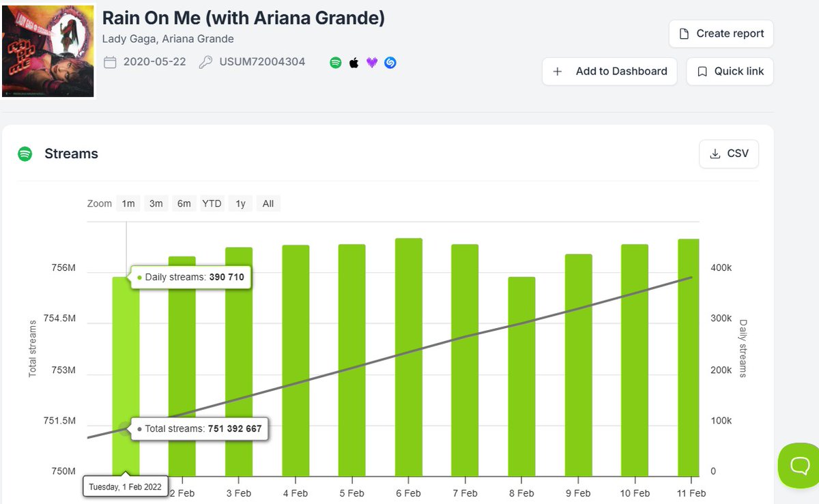Click the 5 Feb daily streams bar
The height and width of the screenshot is (504, 819).
click(352, 360)
